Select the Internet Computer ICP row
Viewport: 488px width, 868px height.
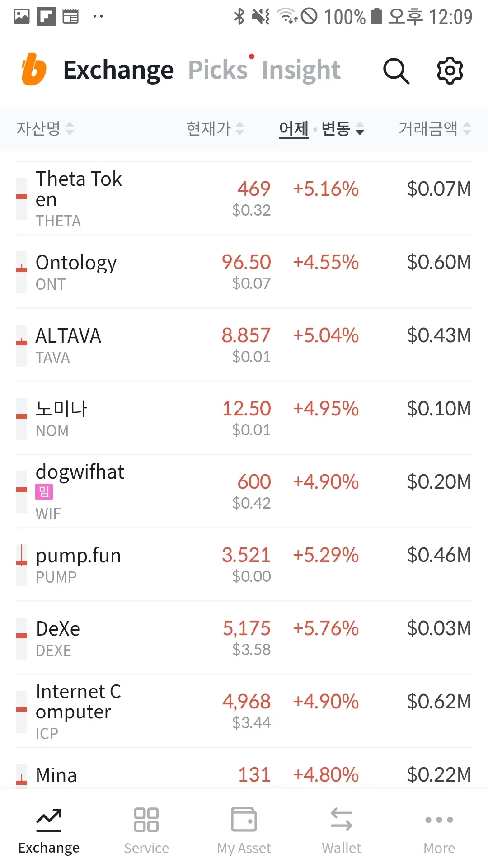[244, 712]
